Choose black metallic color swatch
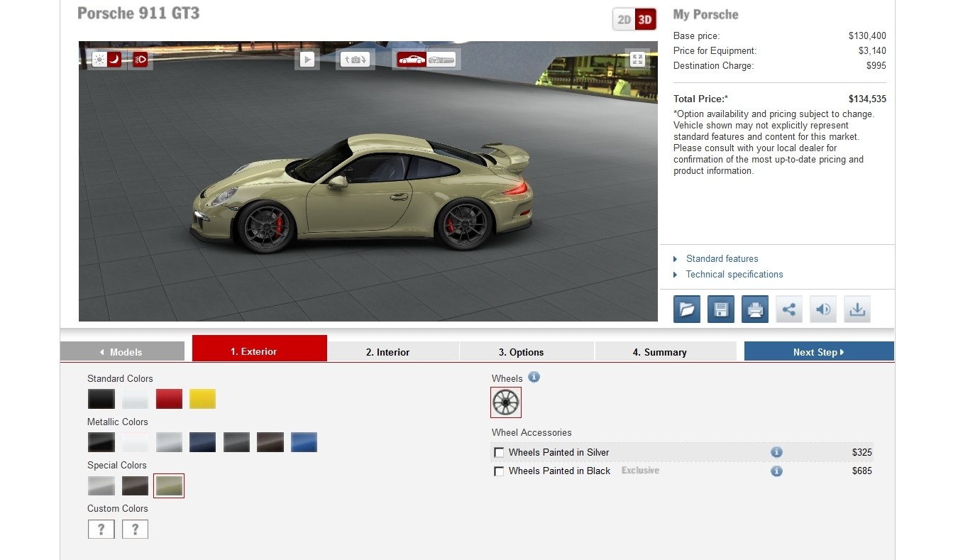Viewport: 980px width, 560px height. (x=101, y=442)
